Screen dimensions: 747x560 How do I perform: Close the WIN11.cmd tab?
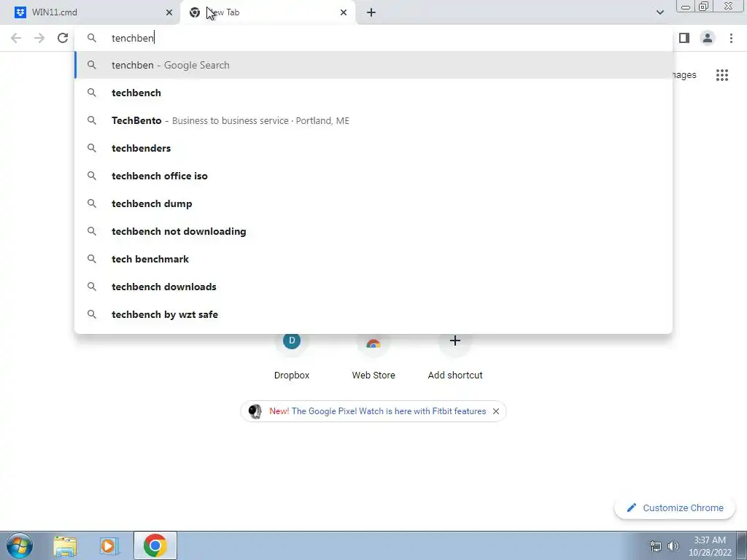point(169,12)
